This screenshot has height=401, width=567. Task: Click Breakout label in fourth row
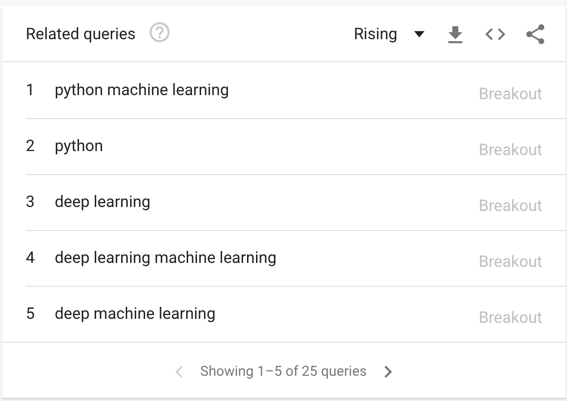[x=510, y=261]
